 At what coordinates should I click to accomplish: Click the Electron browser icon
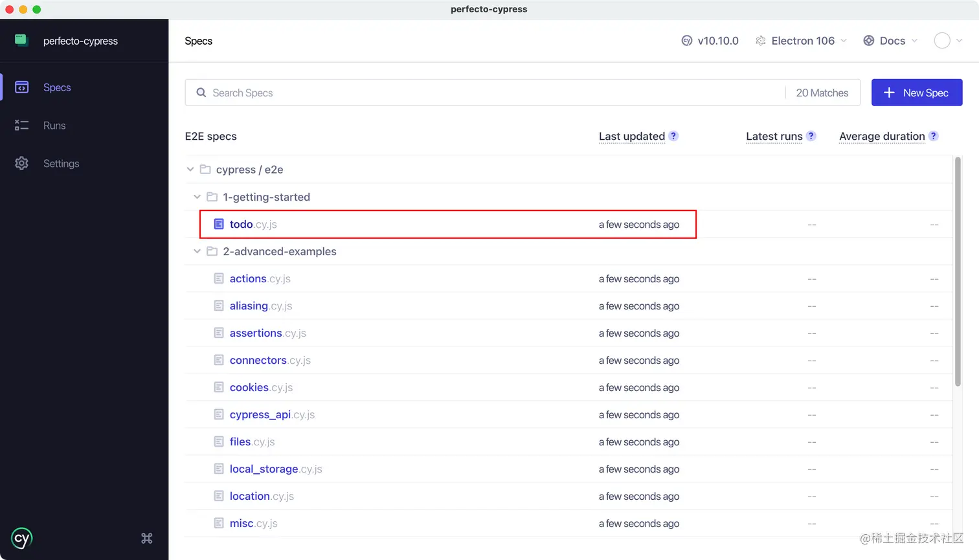pos(761,41)
